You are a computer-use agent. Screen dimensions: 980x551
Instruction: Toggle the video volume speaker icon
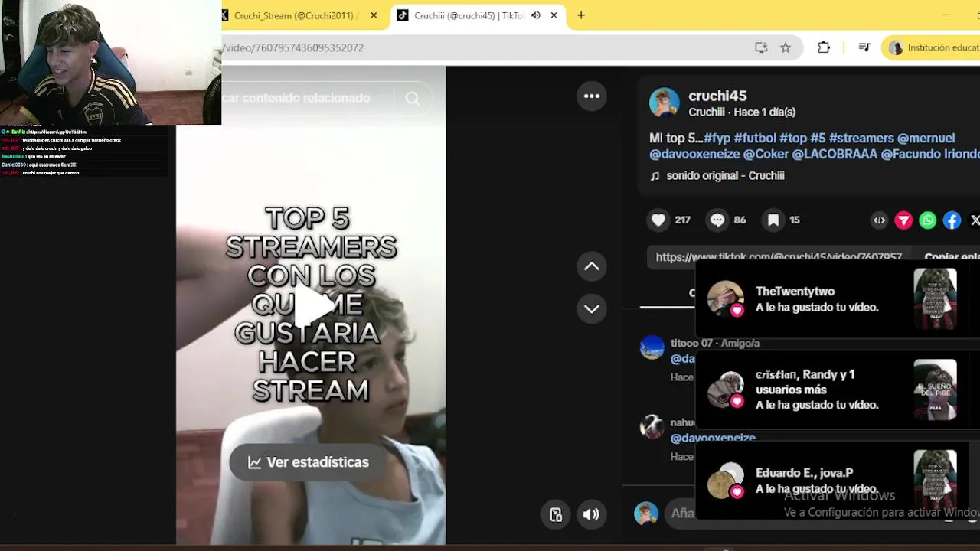[x=591, y=514]
